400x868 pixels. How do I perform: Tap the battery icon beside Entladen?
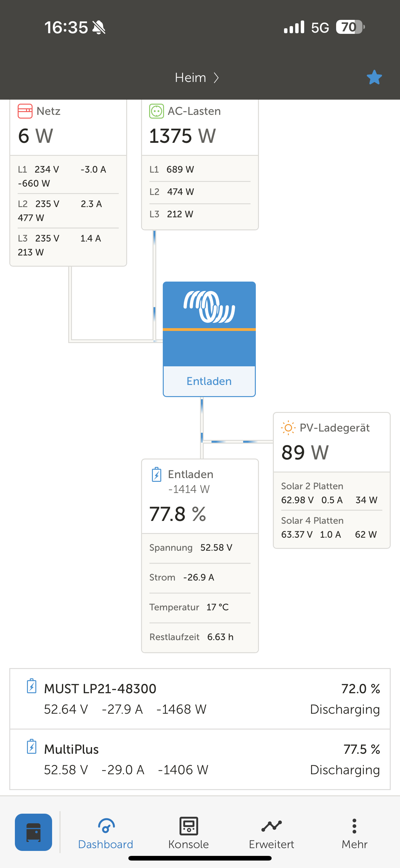click(157, 474)
